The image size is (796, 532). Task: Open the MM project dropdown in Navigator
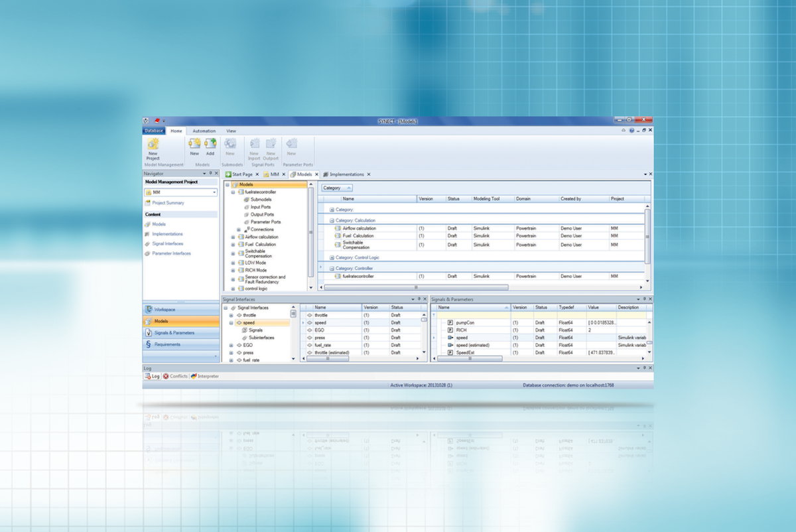click(x=214, y=192)
